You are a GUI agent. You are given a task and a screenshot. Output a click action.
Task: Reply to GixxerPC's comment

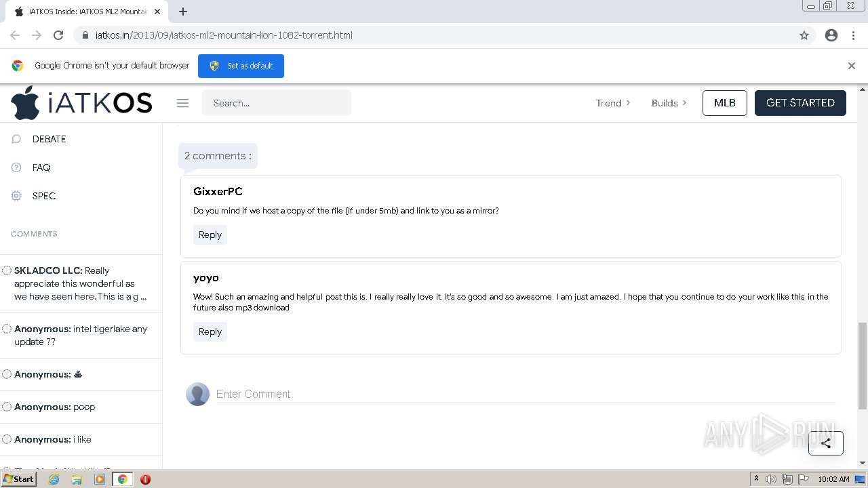pyautogui.click(x=210, y=235)
